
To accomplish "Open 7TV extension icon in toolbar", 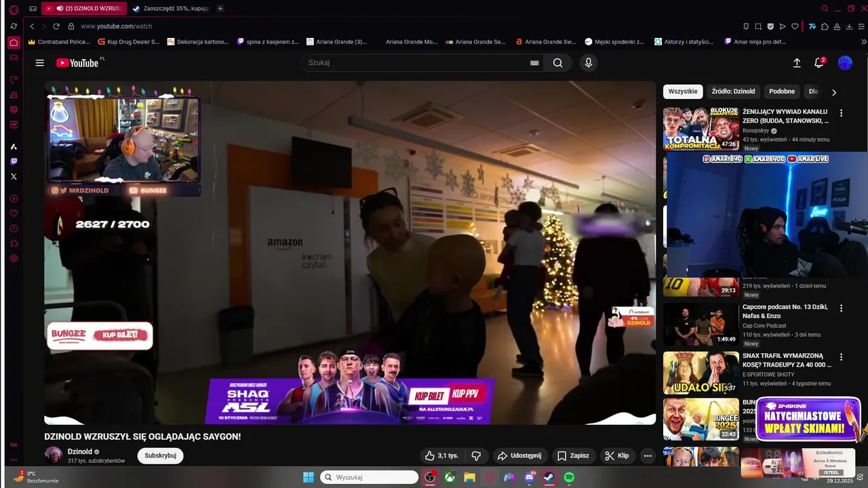I will [812, 26].
